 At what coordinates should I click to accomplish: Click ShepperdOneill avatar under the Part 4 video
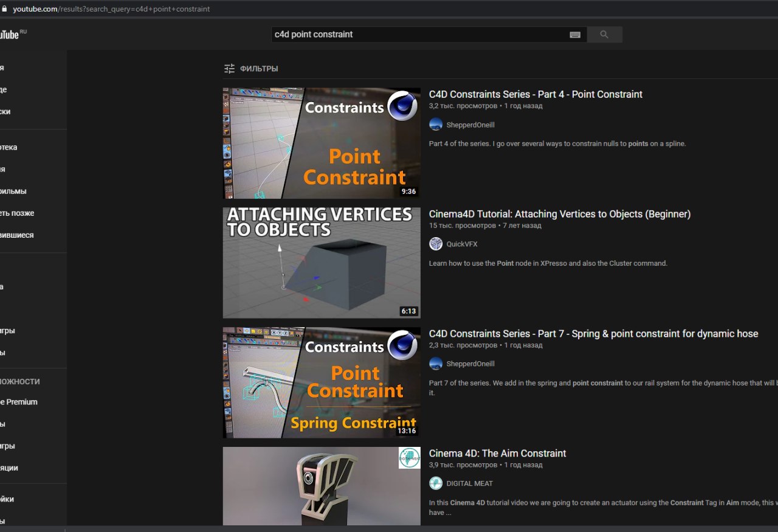pos(436,125)
